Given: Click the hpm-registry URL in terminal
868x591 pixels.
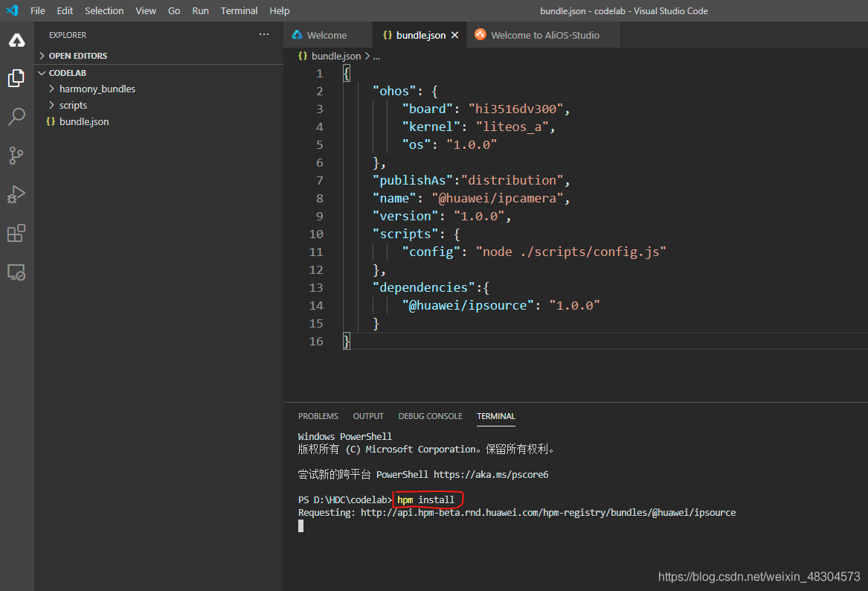Looking at the screenshot, I should [548, 513].
